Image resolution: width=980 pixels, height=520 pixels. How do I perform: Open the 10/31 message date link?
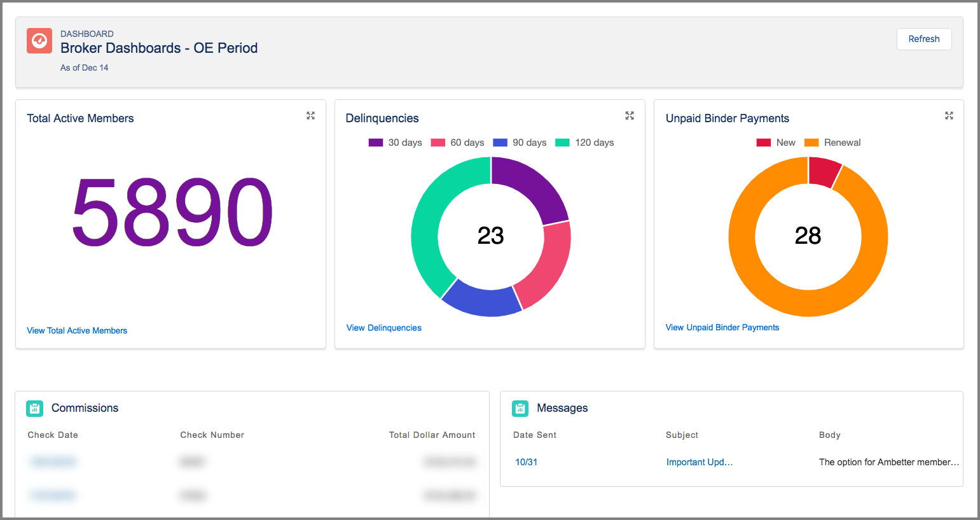pyautogui.click(x=526, y=462)
